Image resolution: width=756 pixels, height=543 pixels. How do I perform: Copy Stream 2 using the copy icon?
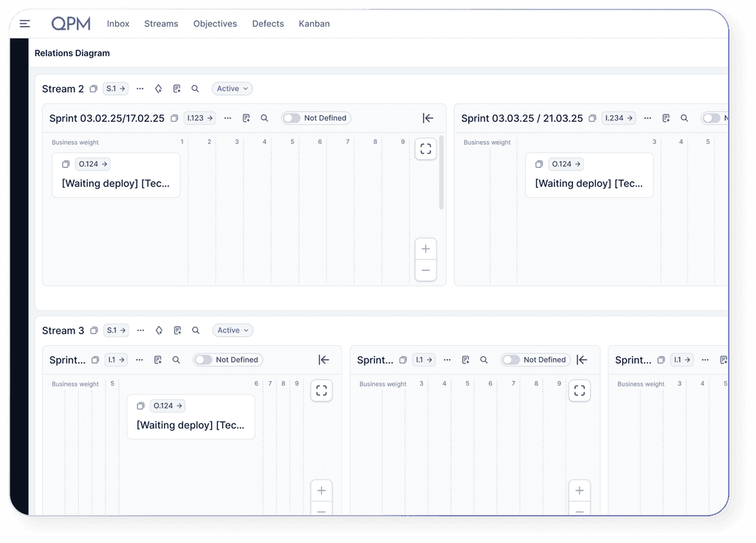[93, 89]
